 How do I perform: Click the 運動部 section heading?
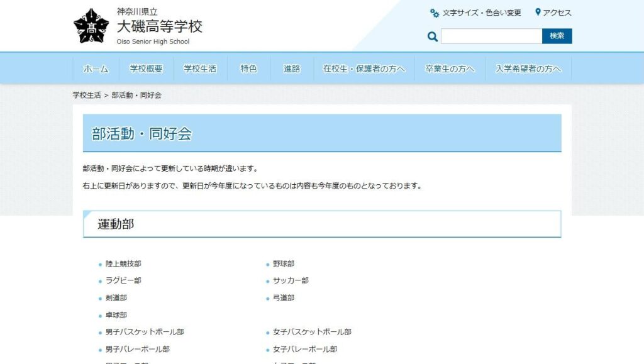(116, 224)
